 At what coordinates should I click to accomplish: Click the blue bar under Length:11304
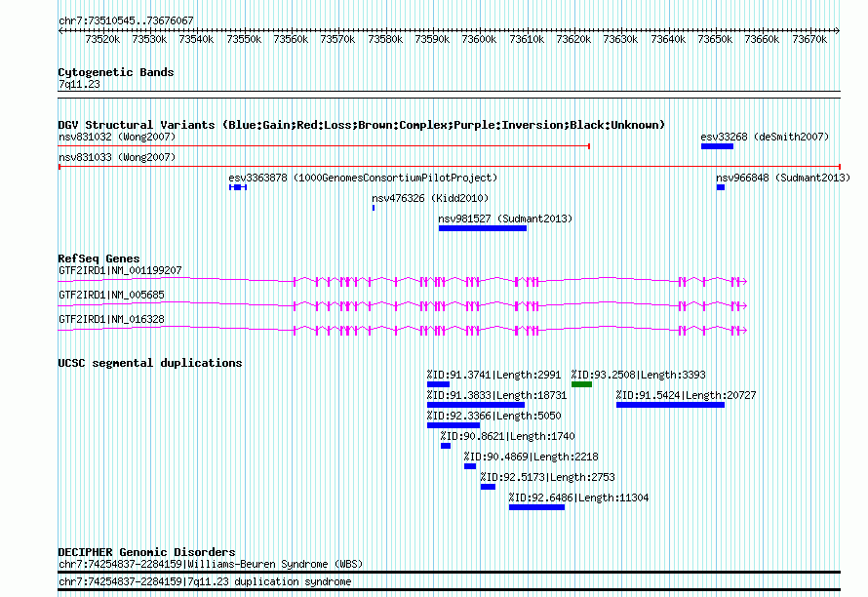coord(537,507)
